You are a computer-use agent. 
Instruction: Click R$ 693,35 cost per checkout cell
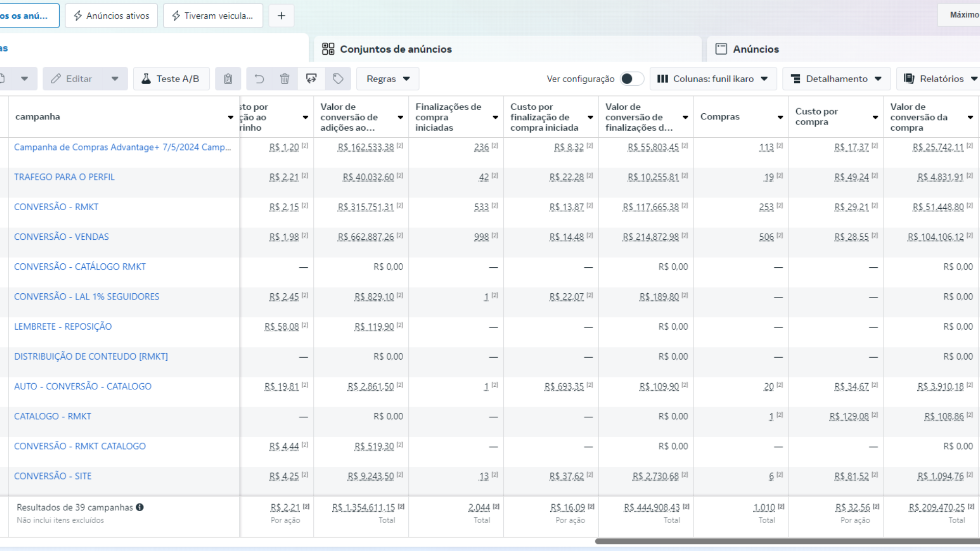pos(564,387)
